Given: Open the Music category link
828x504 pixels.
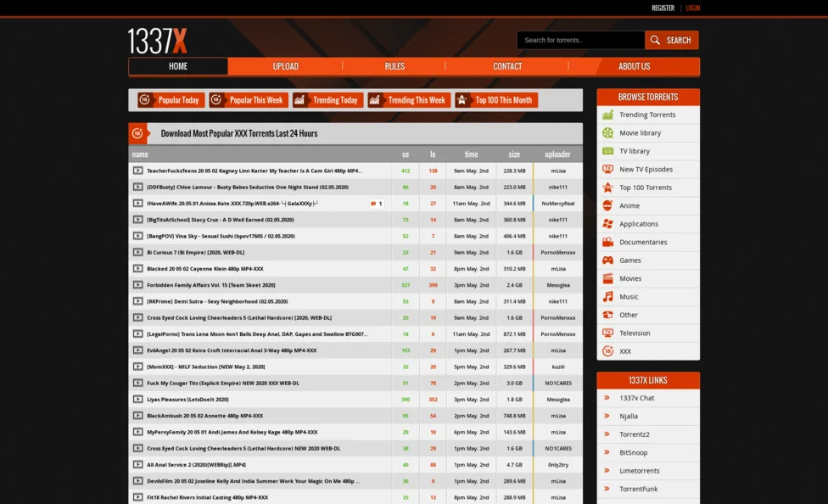Looking at the screenshot, I should [x=629, y=297].
